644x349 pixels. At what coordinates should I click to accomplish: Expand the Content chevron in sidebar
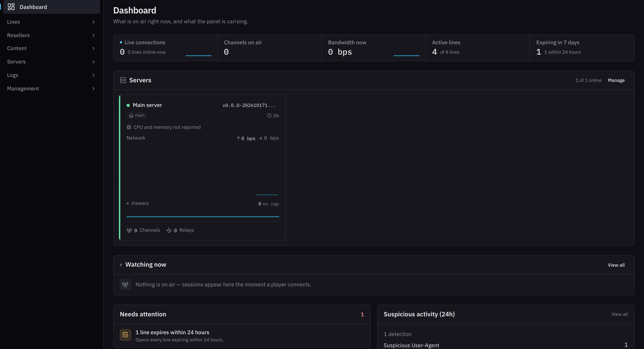(93, 48)
